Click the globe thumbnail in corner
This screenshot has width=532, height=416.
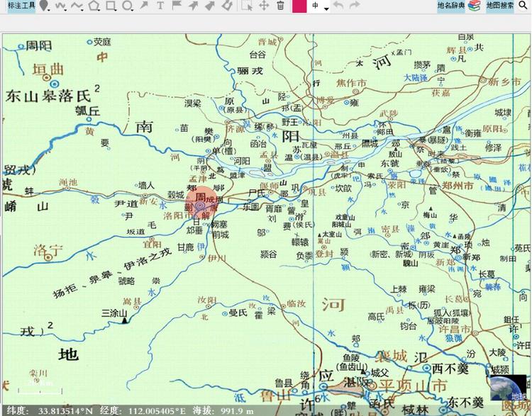click(x=509, y=388)
